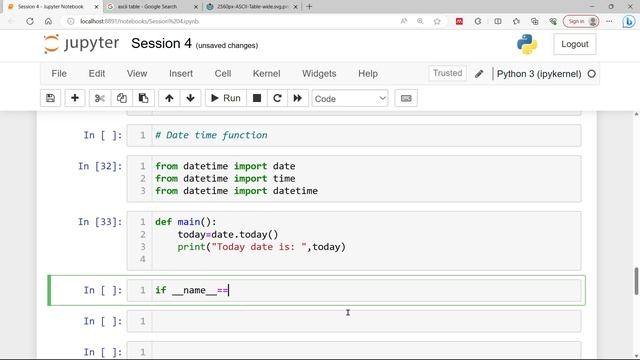Click the Sign in profile button

[x=581, y=21]
